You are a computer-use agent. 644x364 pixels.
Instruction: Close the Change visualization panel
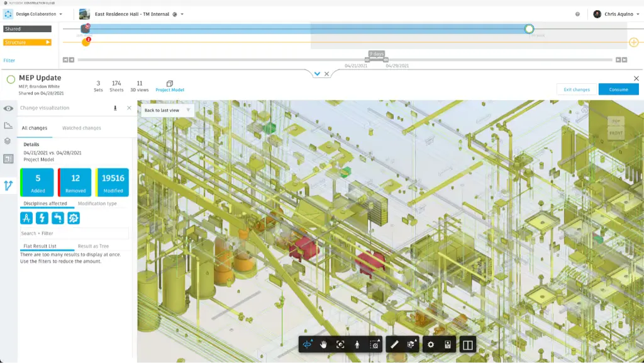tap(129, 108)
